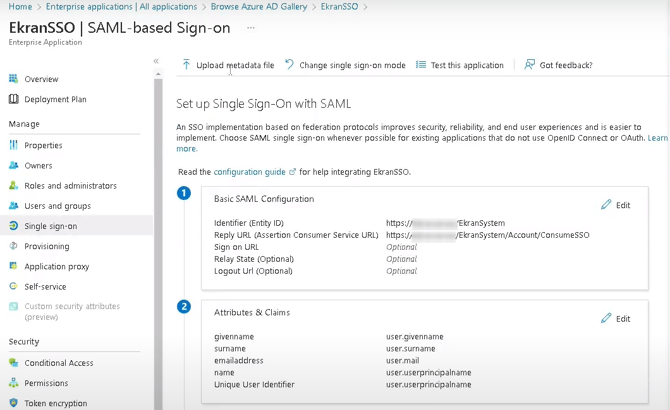
Task: Open Deployment Plan book icon
Action: tap(14, 99)
